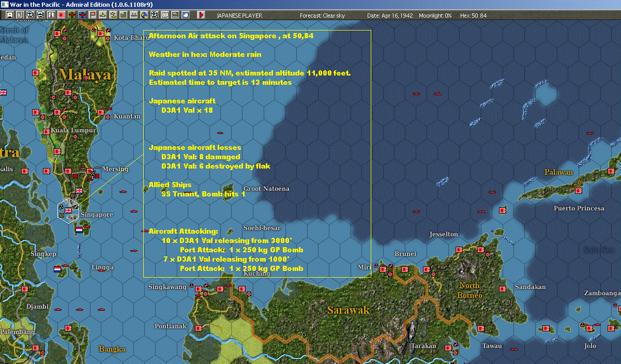Select the Singapore hex with British flag
Image resolution: width=621 pixels, height=364 pixels.
[68, 211]
